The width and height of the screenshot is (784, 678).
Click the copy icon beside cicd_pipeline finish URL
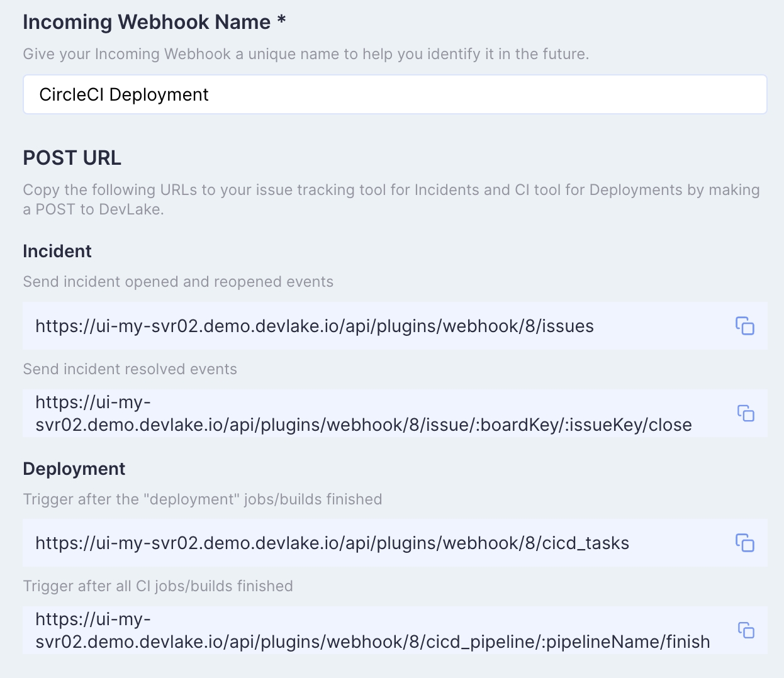click(x=745, y=630)
